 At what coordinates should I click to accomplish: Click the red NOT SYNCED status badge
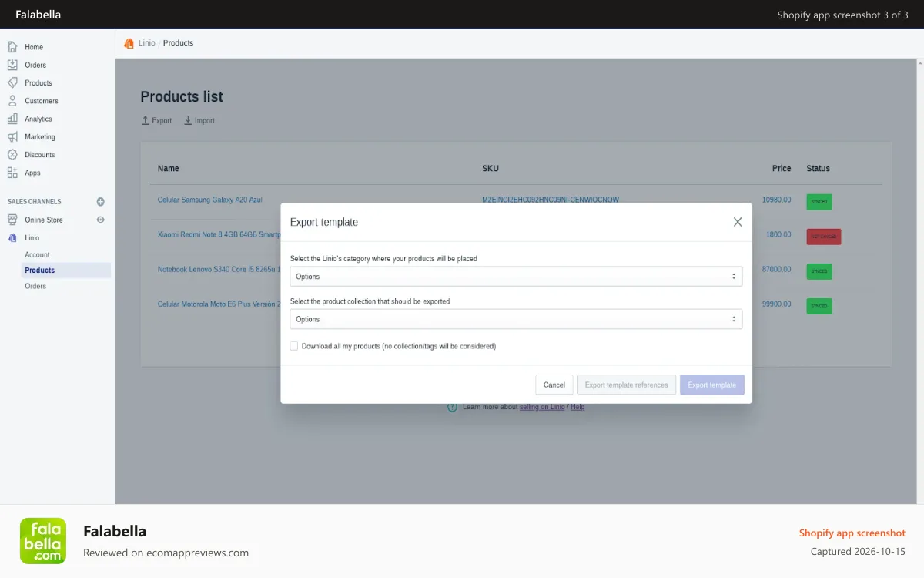pos(824,237)
